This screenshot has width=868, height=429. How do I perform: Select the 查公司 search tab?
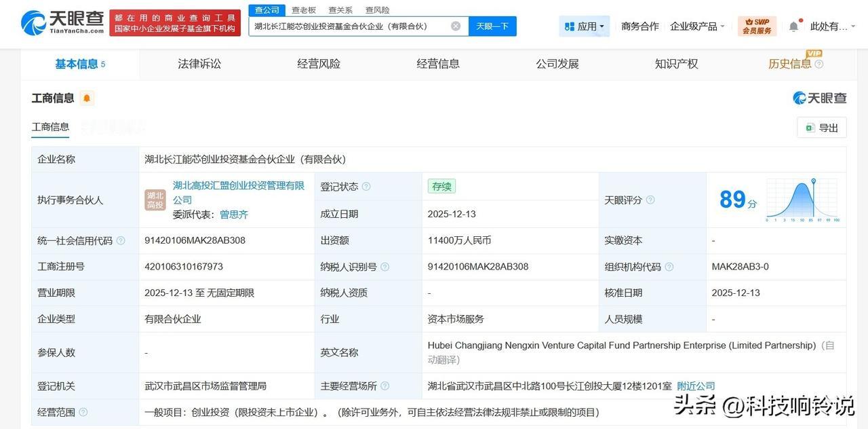coord(267,10)
